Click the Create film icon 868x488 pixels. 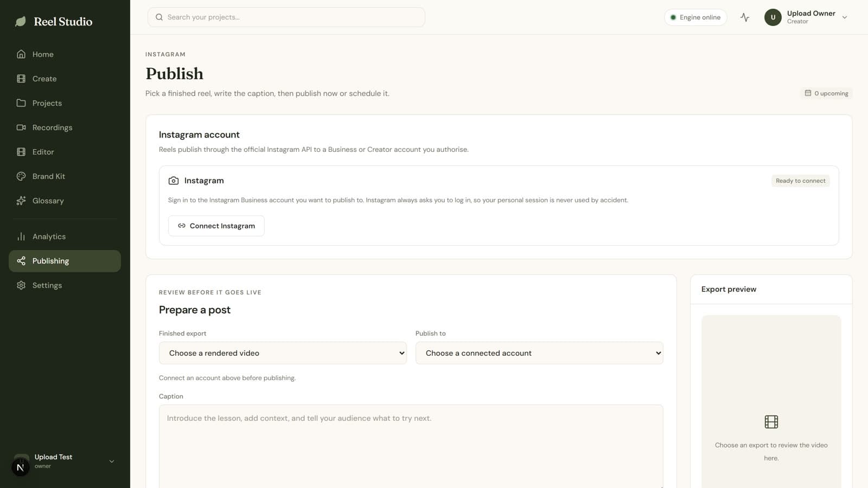coord(21,79)
